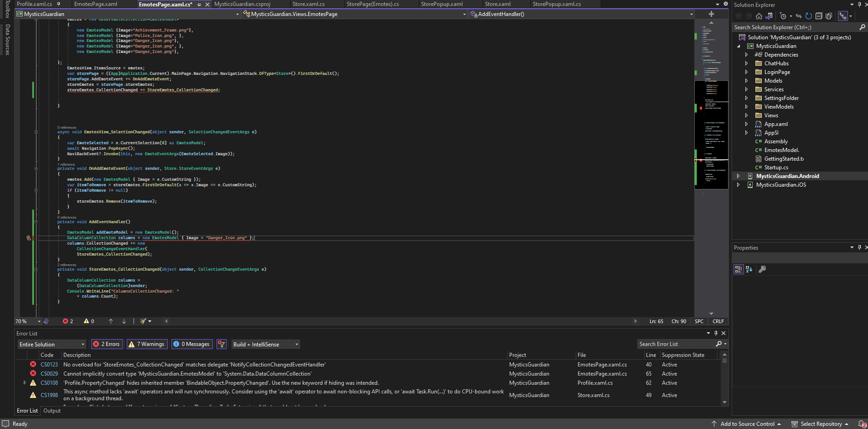
Task: Click Add to Source Control
Action: click(747, 424)
